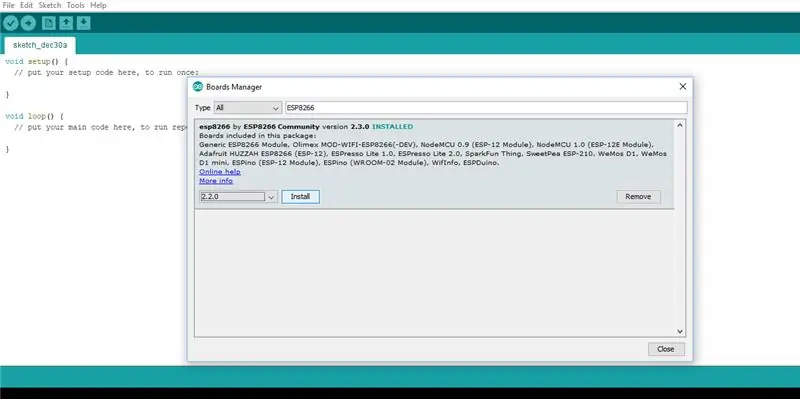Expand the Type dropdown set to All
Image resolution: width=800 pixels, height=399 pixels.
pos(247,108)
